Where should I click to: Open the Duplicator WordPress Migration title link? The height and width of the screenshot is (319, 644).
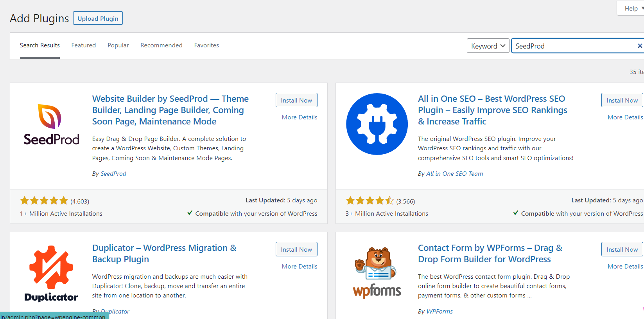tap(164, 254)
